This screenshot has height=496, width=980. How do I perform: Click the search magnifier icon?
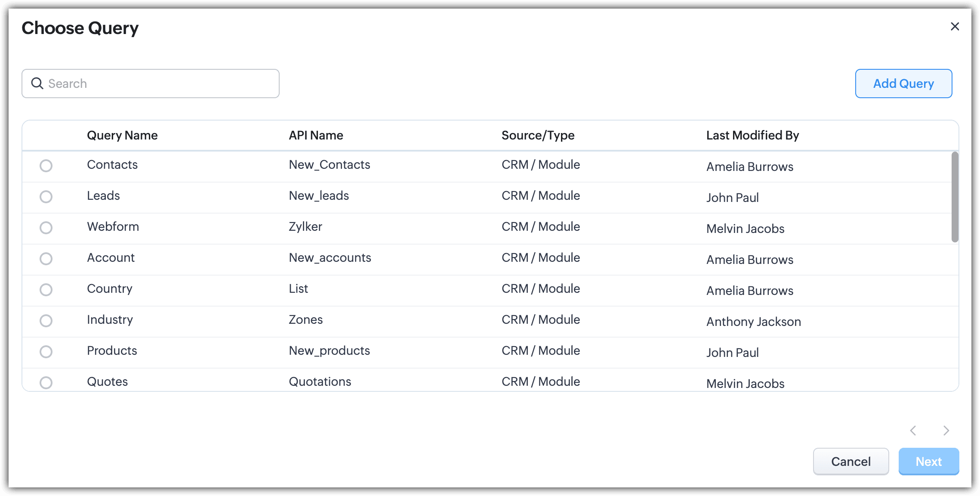point(37,83)
